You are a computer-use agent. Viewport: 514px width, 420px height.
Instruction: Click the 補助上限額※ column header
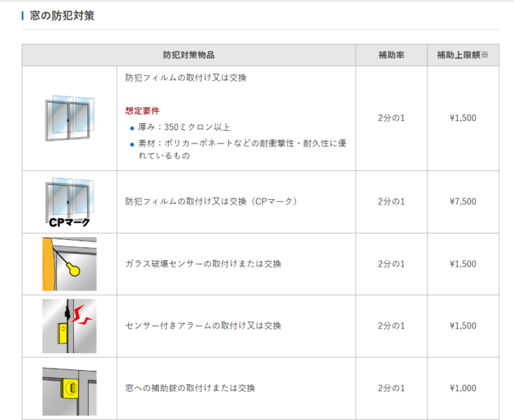point(463,55)
